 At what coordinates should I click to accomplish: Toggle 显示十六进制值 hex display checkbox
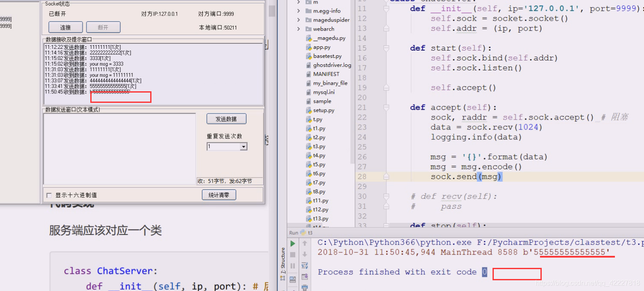pos(49,195)
